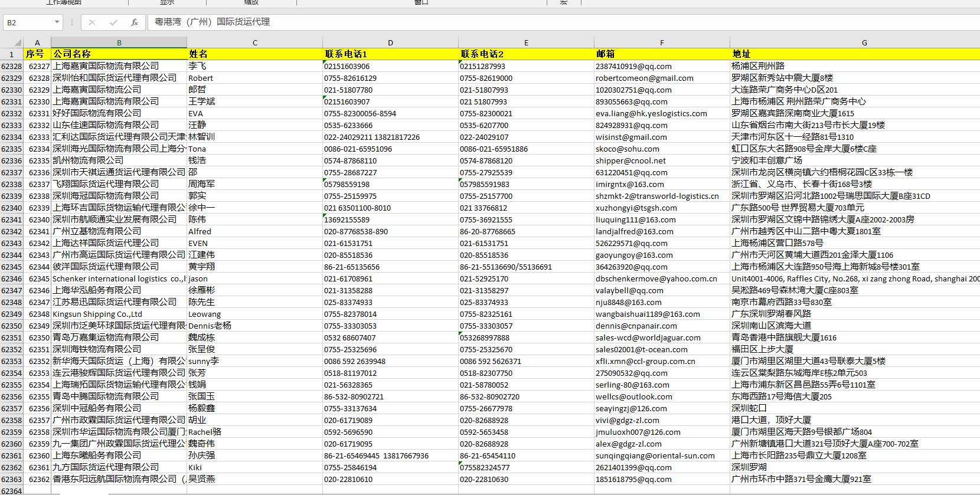980x495 pixels.
Task: Click the confirm checkmark icon in formula bar
Action: point(113,22)
